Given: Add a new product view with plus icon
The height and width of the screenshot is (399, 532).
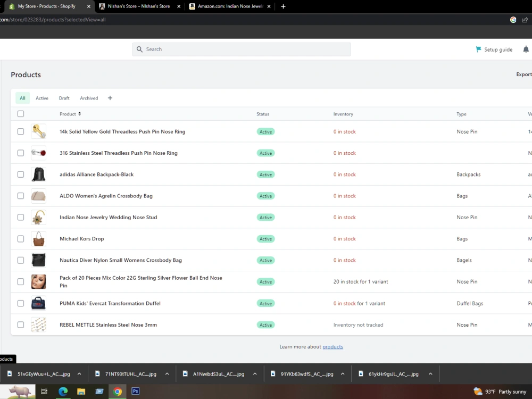Looking at the screenshot, I should tap(110, 98).
